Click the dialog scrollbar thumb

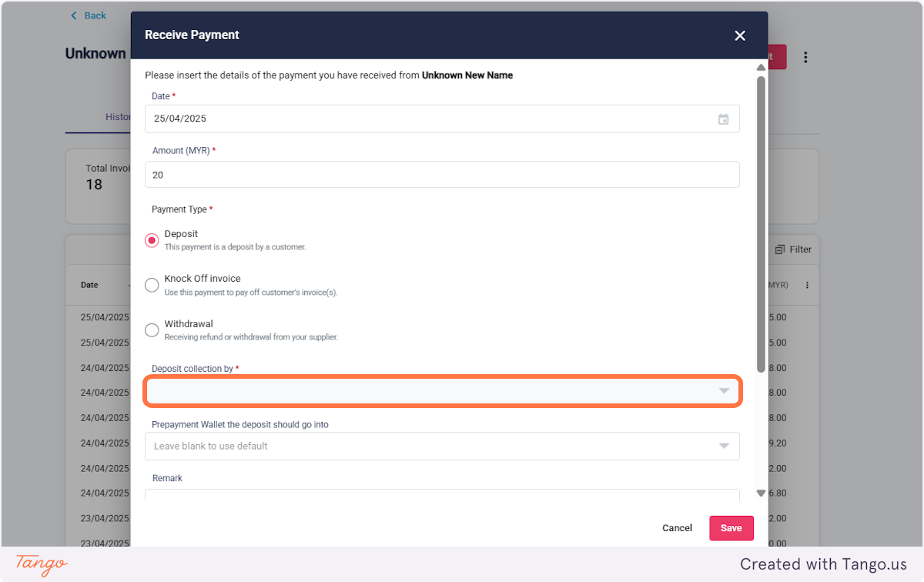click(761, 224)
